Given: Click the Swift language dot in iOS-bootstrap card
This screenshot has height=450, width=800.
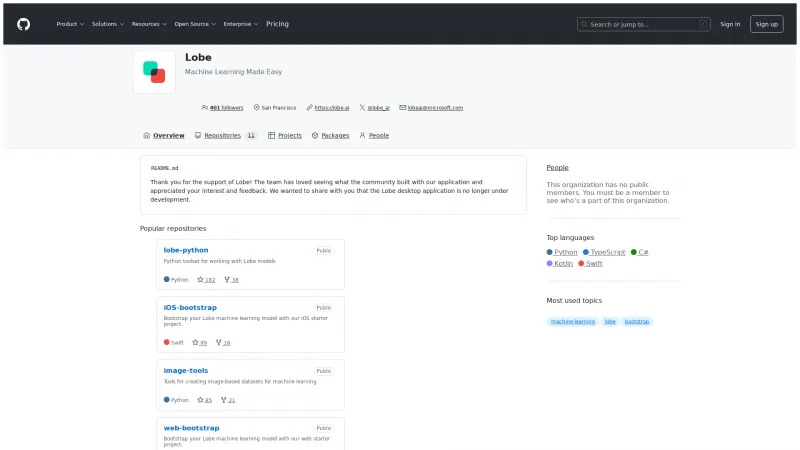Looking at the screenshot, I should tap(166, 342).
